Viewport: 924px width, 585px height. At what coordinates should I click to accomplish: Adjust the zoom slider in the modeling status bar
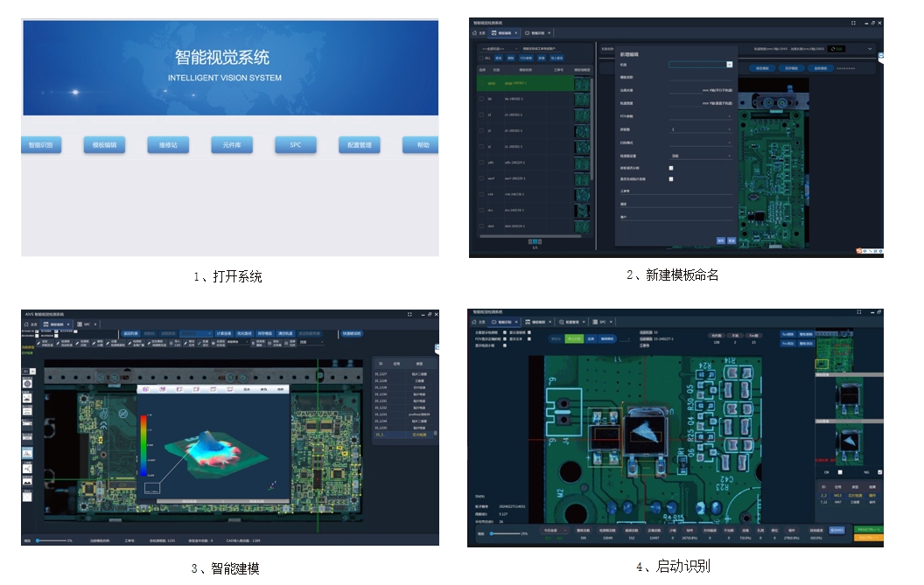51,540
